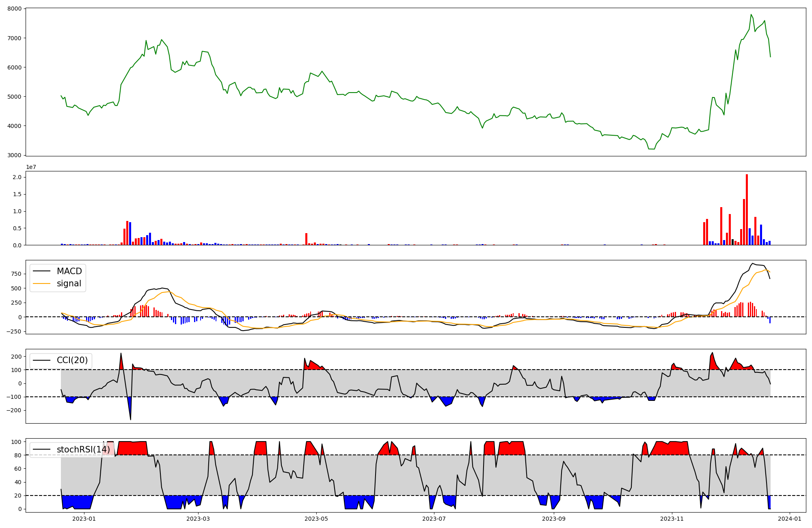Click the tallest red volume bar

(747, 210)
